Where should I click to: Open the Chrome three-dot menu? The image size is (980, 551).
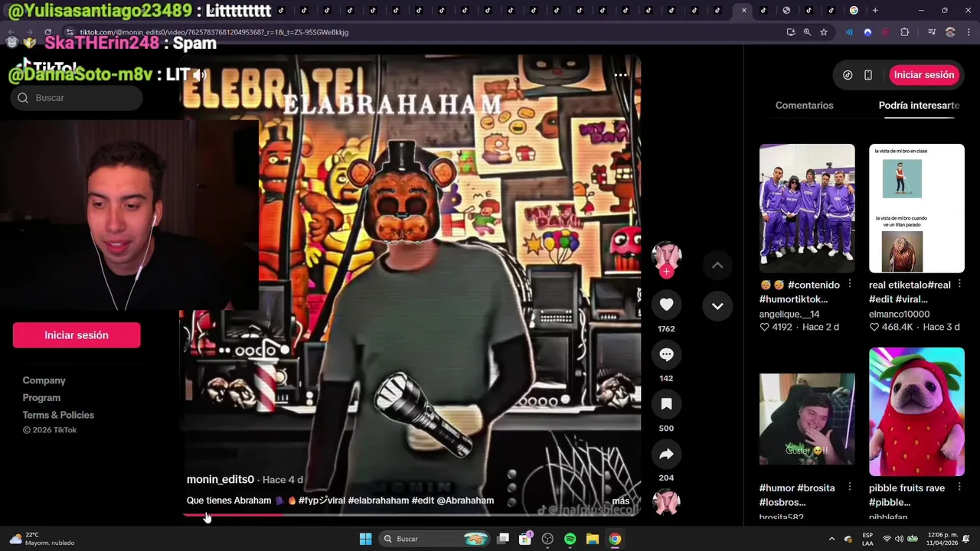coord(967,32)
